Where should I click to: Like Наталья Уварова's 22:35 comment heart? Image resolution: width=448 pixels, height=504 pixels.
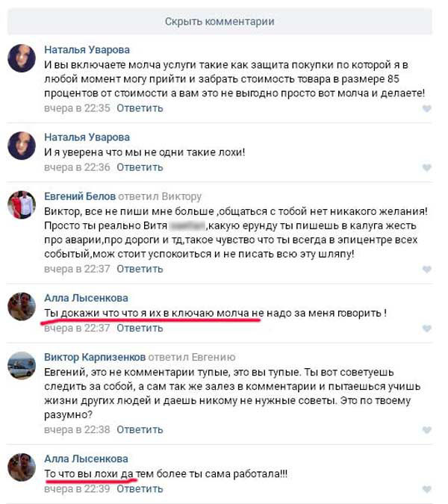click(426, 109)
